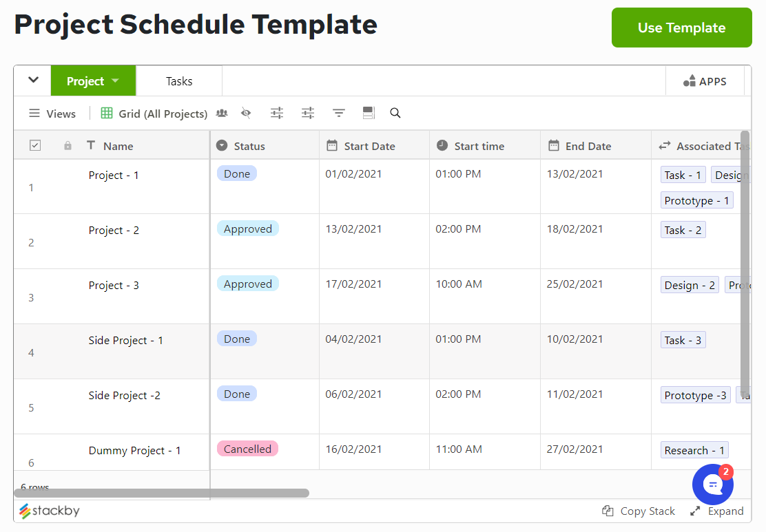Select the collaborators icon in the toolbar
This screenshot has width=766, height=532.
[222, 112]
